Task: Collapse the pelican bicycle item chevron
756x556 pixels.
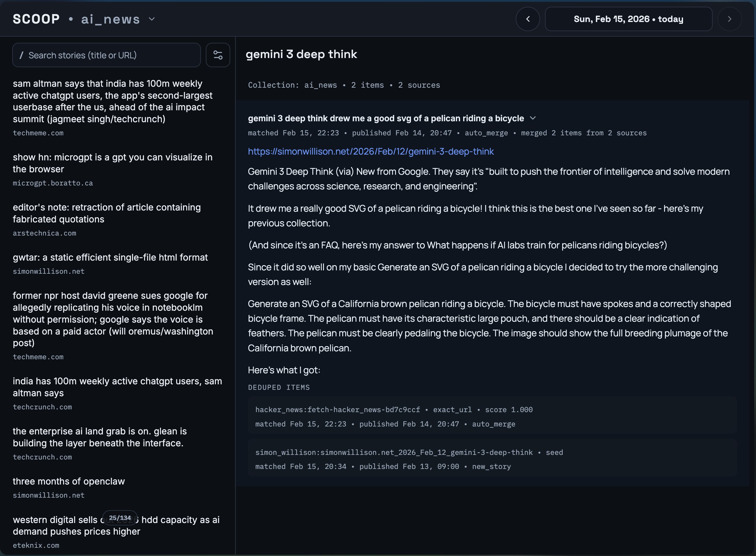Action: tap(533, 118)
